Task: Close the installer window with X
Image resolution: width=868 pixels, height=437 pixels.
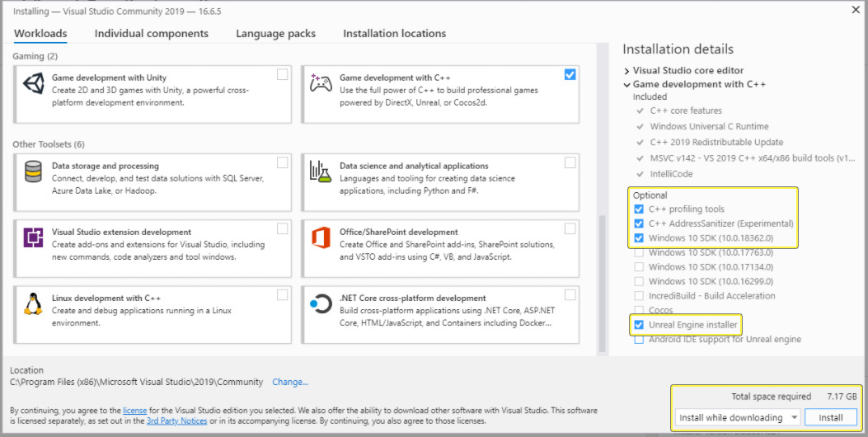Action: click(x=856, y=8)
